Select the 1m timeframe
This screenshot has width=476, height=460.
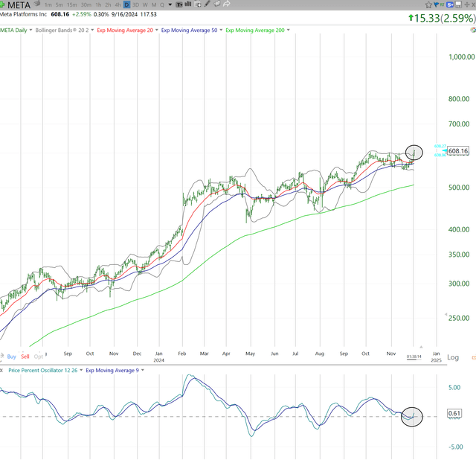coord(48,4)
